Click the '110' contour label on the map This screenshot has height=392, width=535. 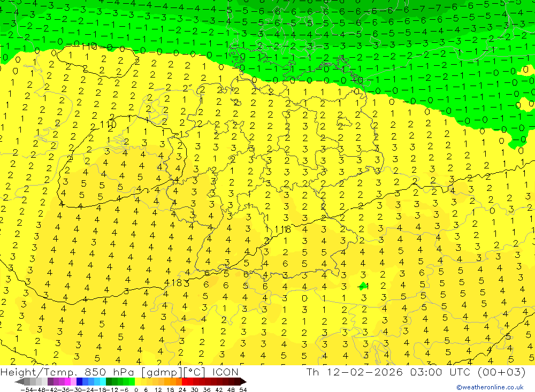pos(108,125)
